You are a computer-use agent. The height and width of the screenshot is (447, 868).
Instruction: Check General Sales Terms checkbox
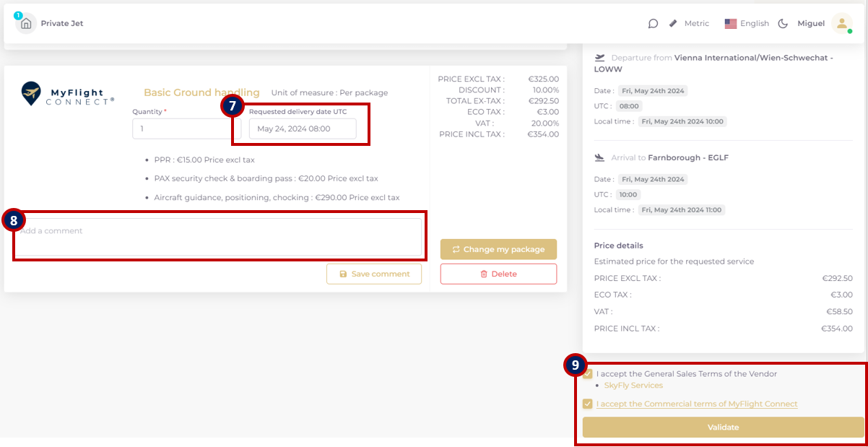[x=588, y=374]
